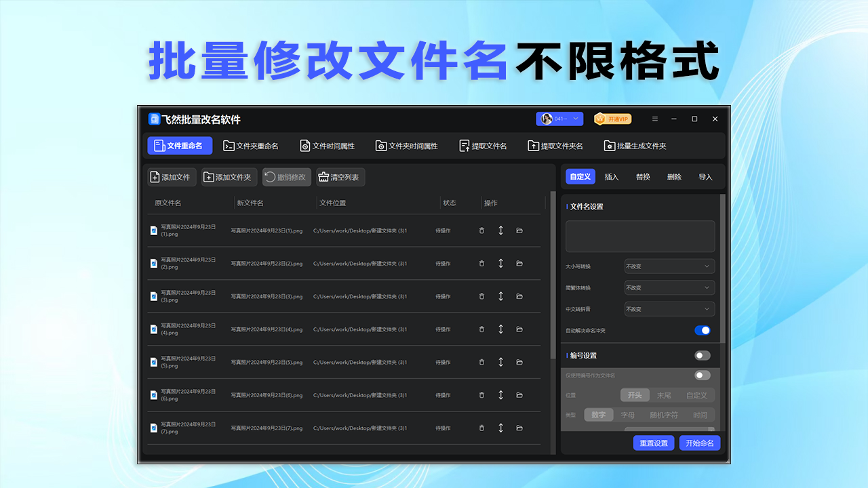Open folder icon in 写真照片(7).png row

(x=519, y=428)
